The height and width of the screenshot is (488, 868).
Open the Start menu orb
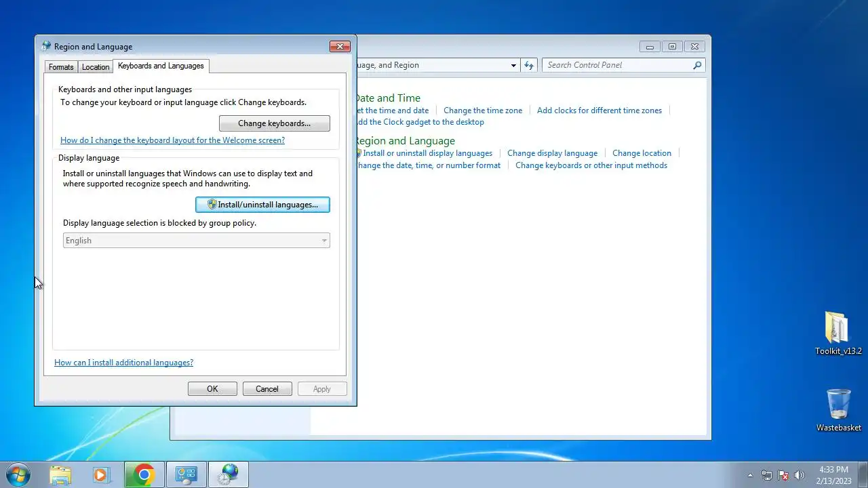[x=17, y=474]
